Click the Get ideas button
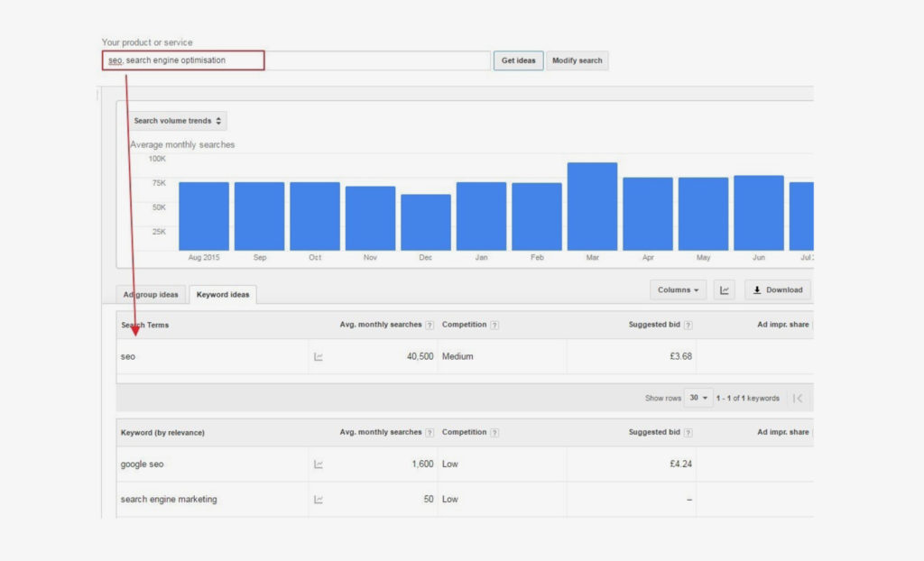The height and width of the screenshot is (561, 924). 518,60
